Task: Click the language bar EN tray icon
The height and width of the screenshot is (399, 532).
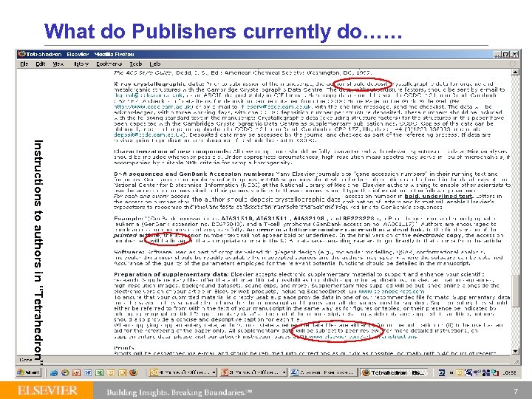Action: [x=441, y=372]
